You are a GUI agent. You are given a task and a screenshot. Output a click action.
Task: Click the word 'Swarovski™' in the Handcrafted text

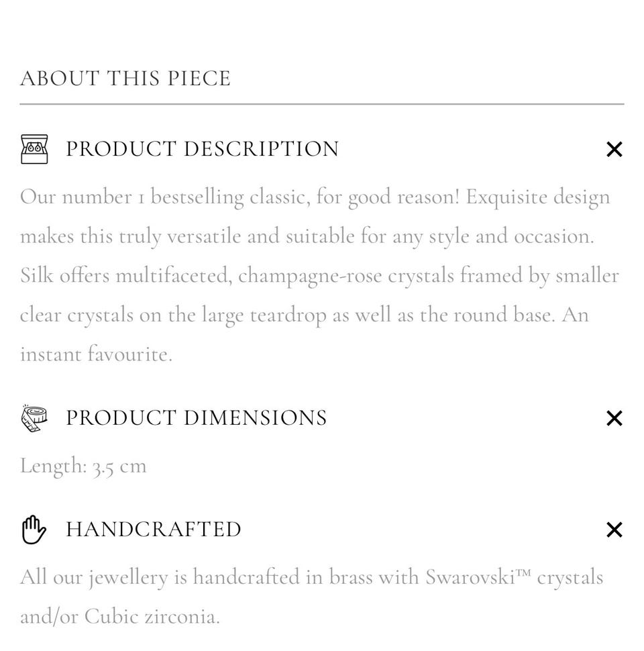click(x=478, y=577)
